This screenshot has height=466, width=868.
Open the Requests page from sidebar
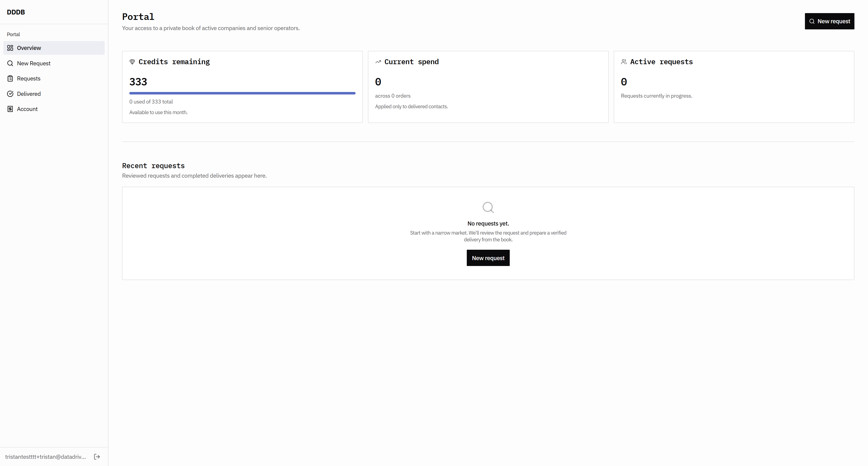click(x=29, y=78)
